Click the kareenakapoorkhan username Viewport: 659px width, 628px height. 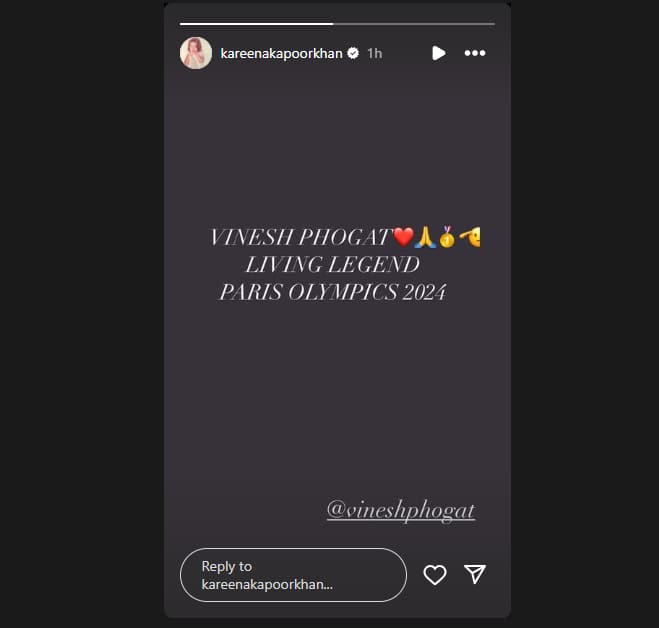(x=281, y=53)
